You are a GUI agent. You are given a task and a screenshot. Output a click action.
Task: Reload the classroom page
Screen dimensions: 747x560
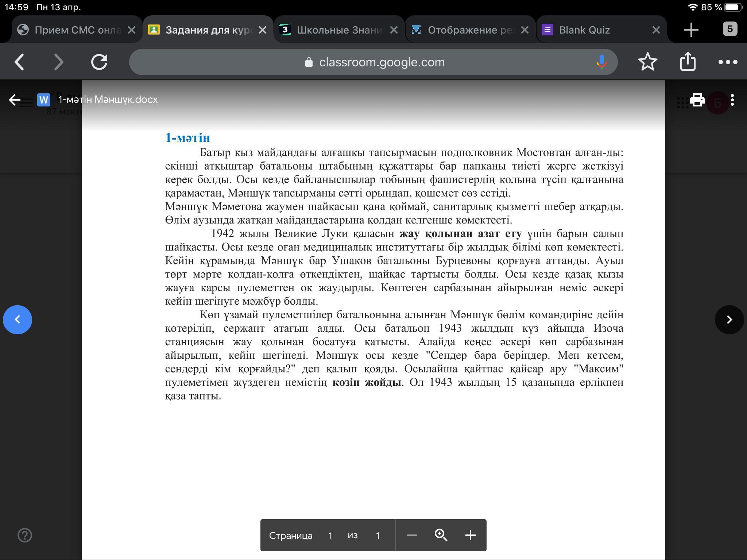(99, 62)
